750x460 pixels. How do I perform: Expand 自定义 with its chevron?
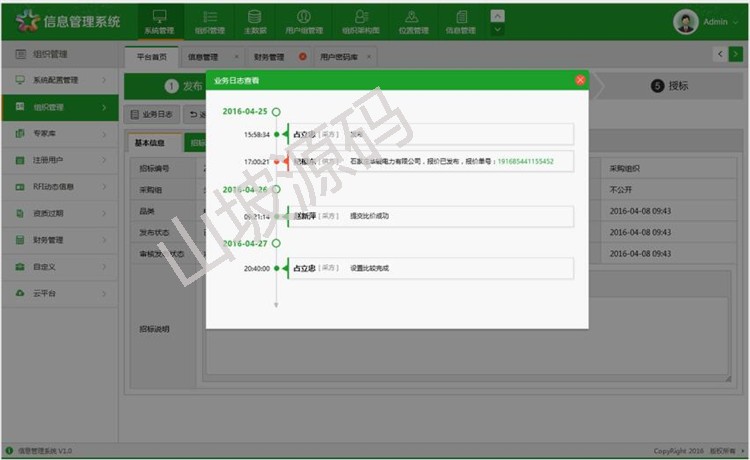click(x=104, y=267)
